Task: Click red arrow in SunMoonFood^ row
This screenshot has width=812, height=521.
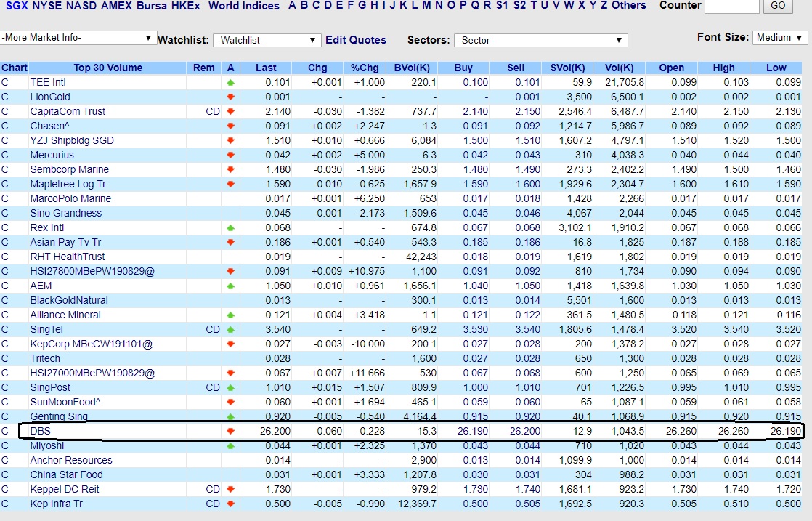Action: point(230,402)
